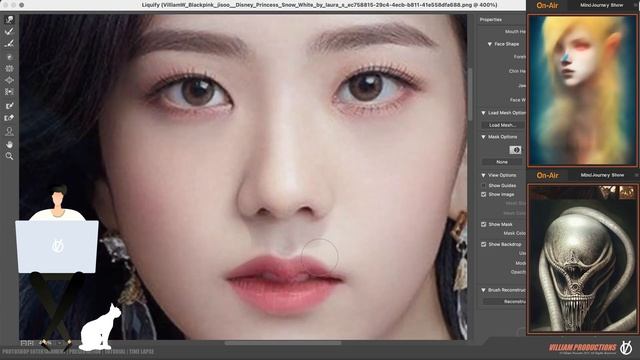This screenshot has width=640, height=360.
Task: Collapse the Mask Options section
Action: (x=483, y=137)
